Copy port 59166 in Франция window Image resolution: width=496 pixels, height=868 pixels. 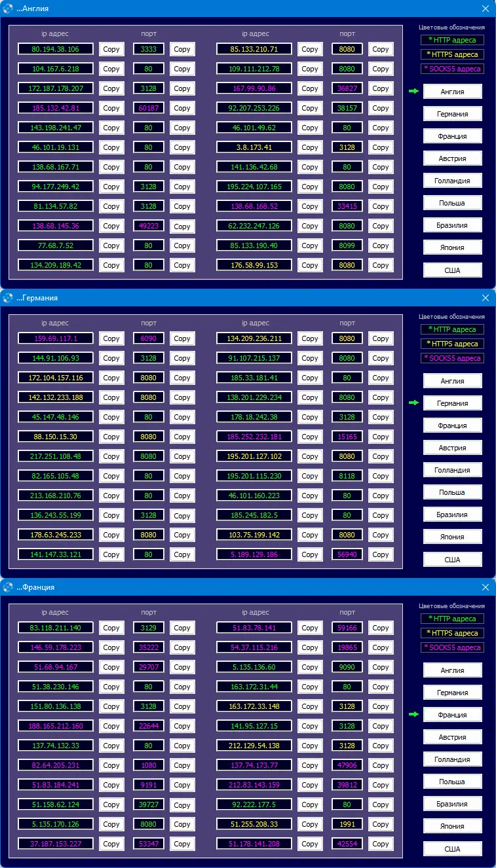[x=381, y=628]
